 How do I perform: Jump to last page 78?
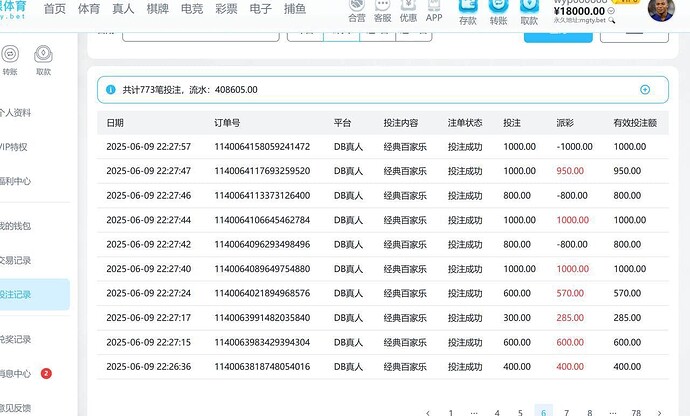pos(636,412)
